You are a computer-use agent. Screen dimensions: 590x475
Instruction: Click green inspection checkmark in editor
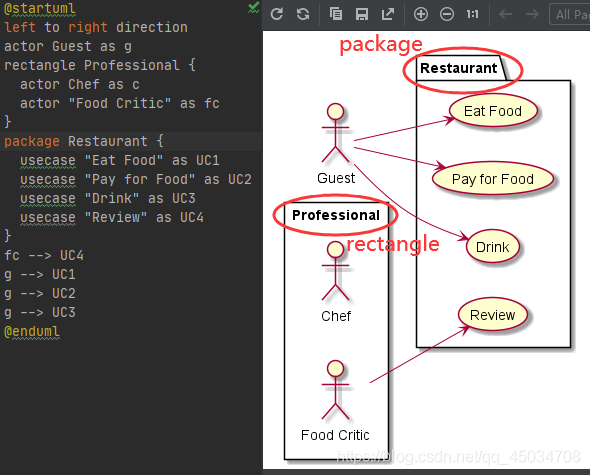[x=254, y=8]
